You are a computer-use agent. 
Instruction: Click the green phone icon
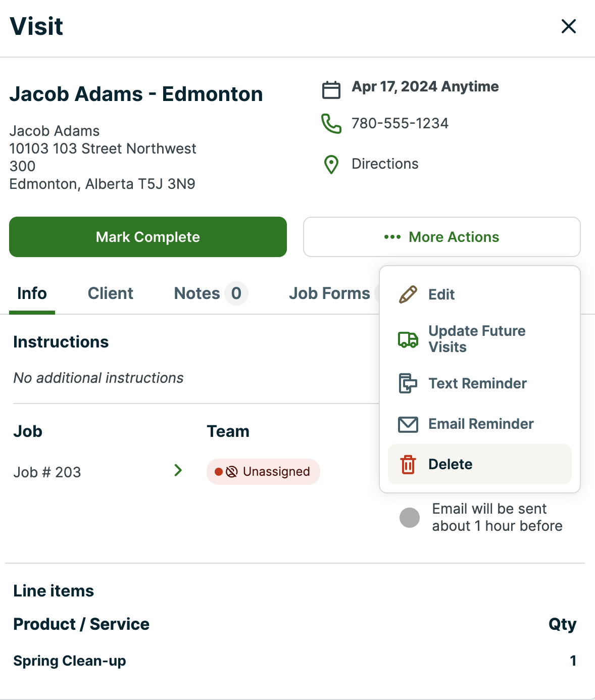331,124
